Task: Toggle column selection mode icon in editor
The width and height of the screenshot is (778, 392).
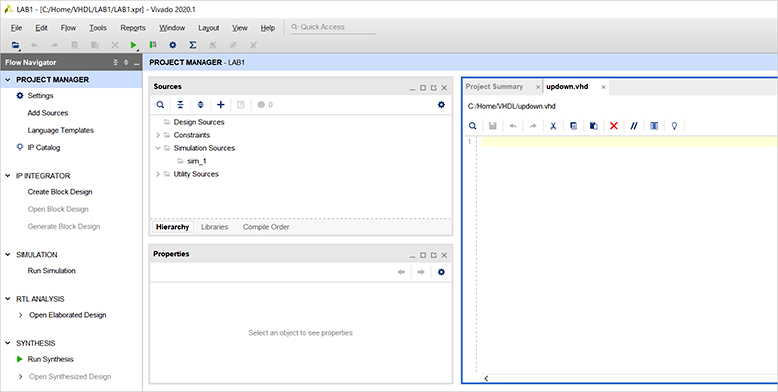Action: [654, 126]
